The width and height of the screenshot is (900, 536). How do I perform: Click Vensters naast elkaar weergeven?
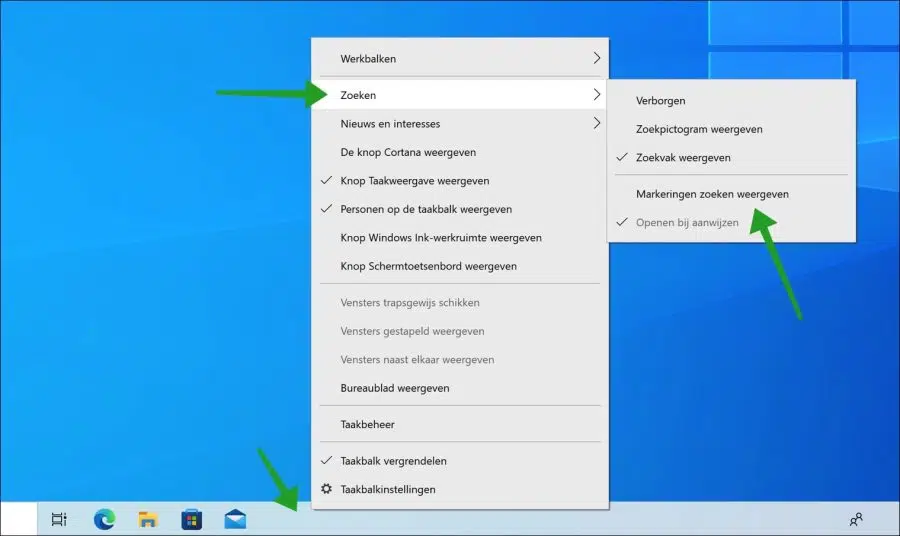pyautogui.click(x=460, y=360)
